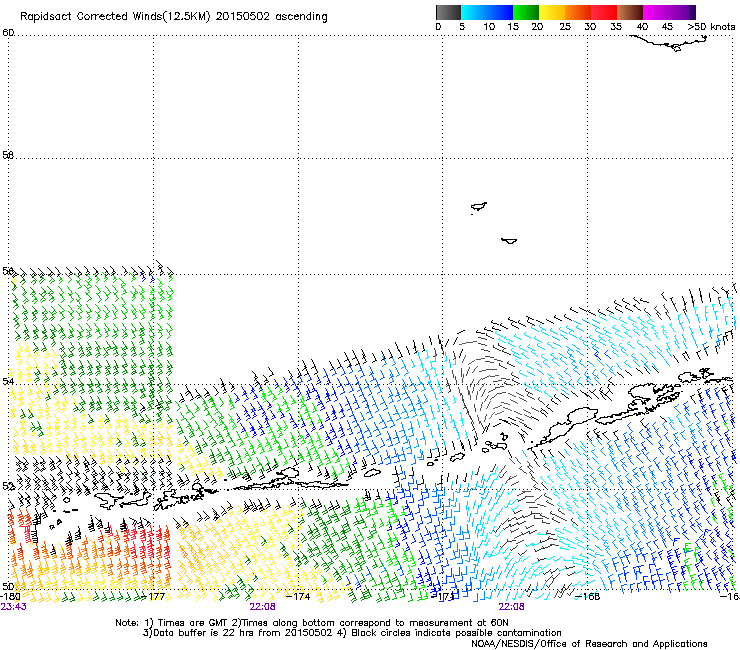The height and width of the screenshot is (650, 740).
Task: Click the '25' legend scale label
Action: pos(564,26)
